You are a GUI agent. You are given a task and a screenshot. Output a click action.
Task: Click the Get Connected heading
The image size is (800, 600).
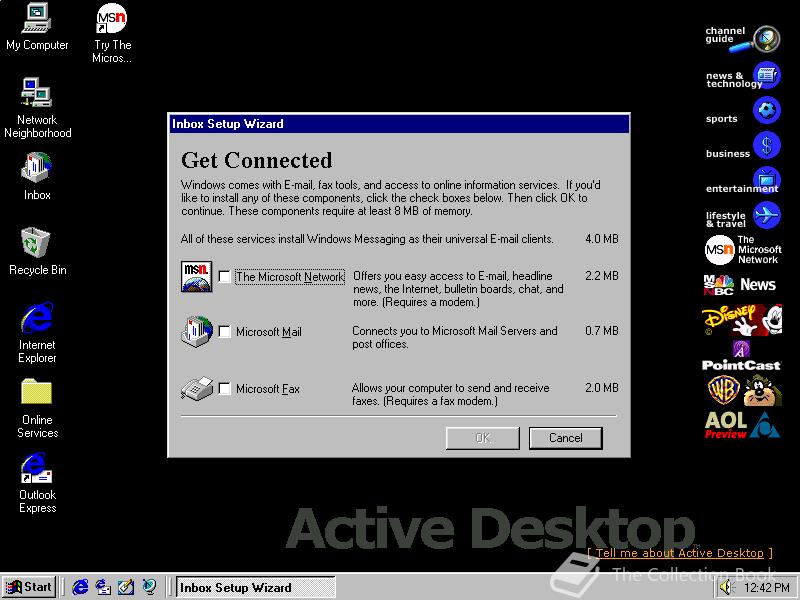[x=257, y=160]
